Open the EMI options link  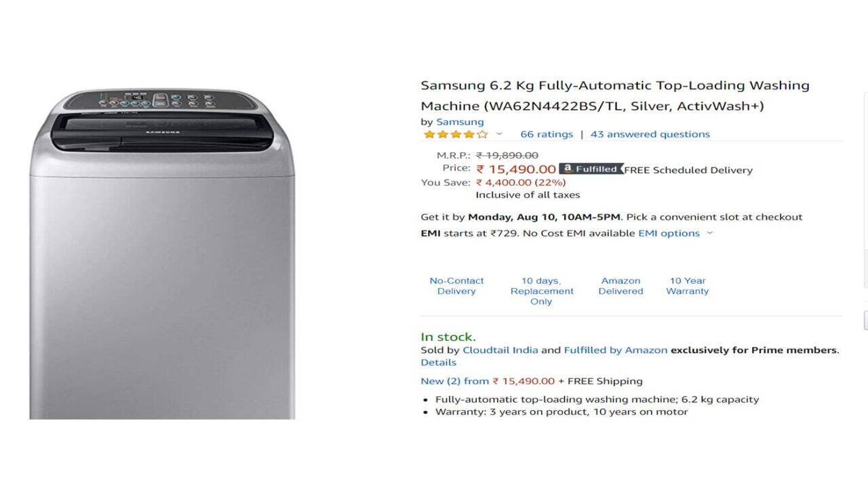click(x=669, y=233)
